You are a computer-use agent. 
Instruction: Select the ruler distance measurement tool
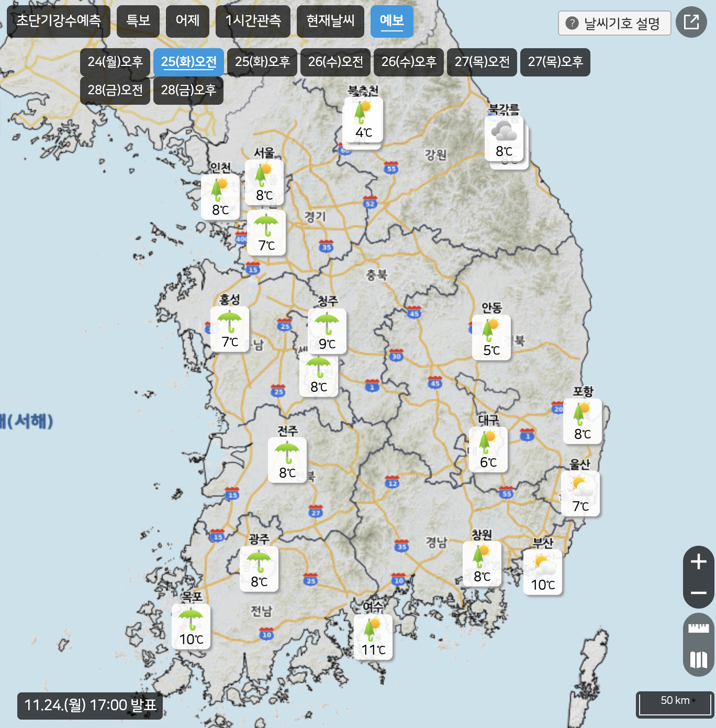698,628
